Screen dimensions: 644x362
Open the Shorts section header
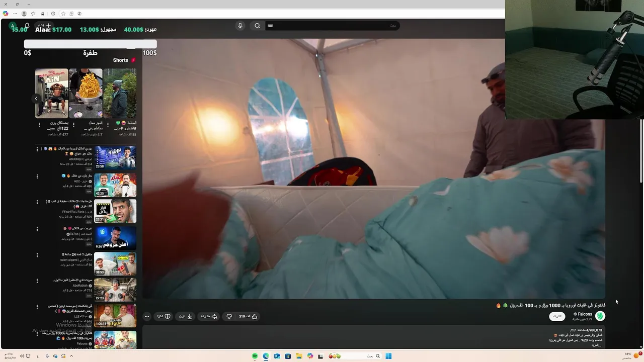pyautogui.click(x=124, y=60)
